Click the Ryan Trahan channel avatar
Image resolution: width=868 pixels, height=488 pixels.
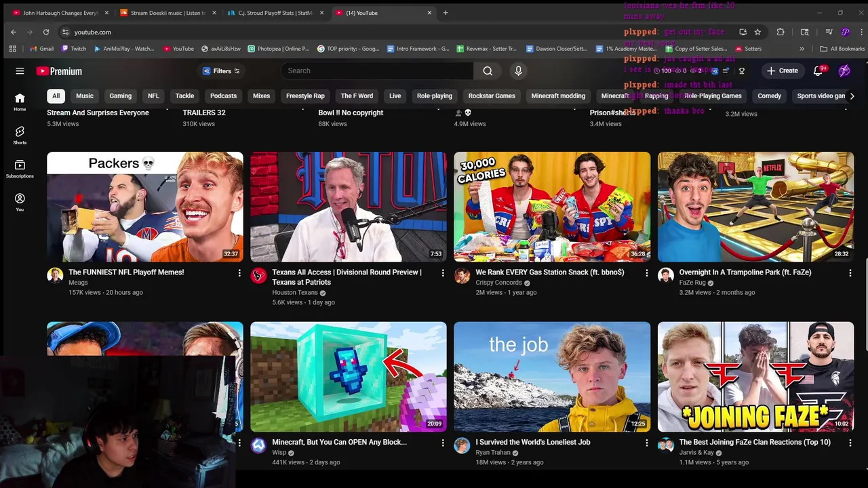(462, 445)
